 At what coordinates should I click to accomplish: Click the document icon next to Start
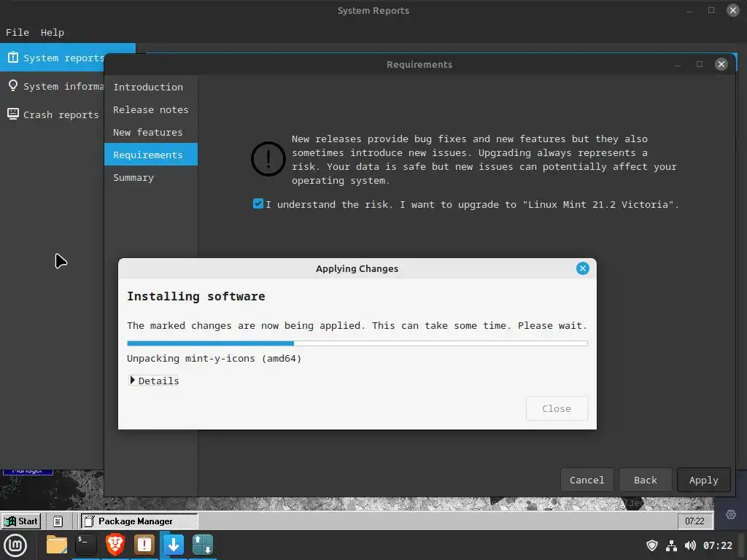[x=58, y=521]
